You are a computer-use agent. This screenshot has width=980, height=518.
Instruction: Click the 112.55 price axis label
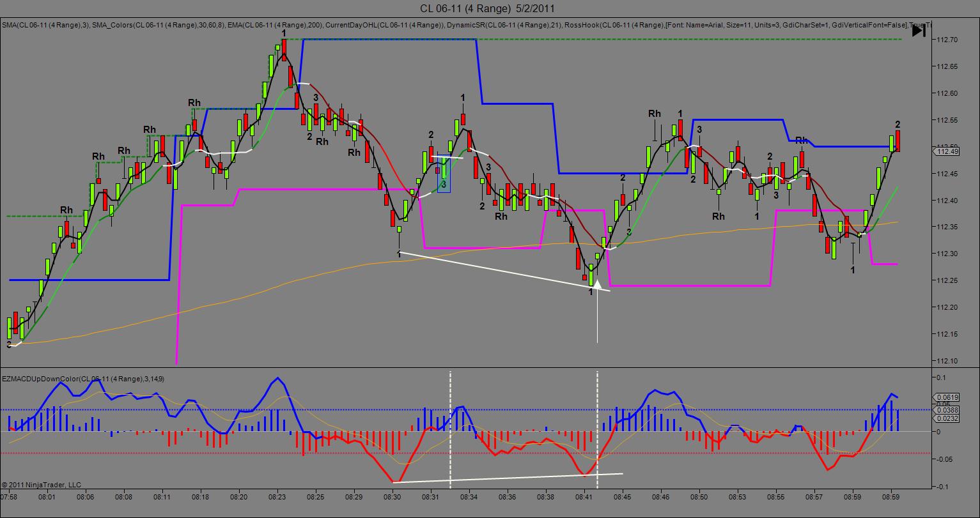947,120
